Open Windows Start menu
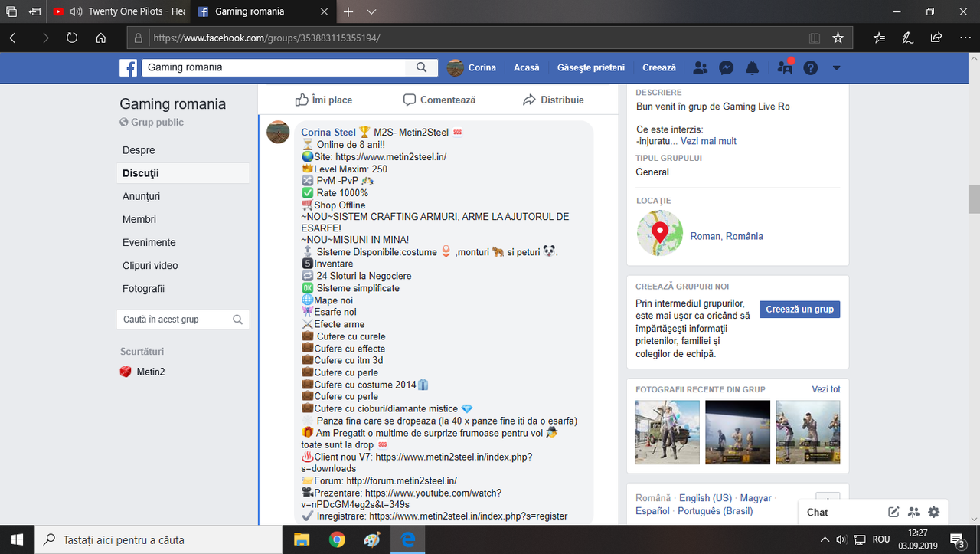The width and height of the screenshot is (980, 554). click(x=18, y=539)
